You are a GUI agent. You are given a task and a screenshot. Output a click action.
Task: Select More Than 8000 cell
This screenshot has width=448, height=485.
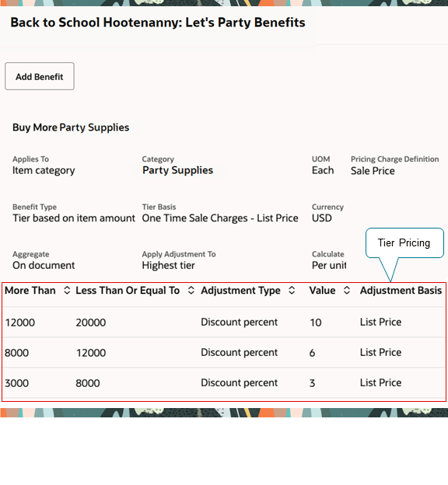(x=16, y=353)
